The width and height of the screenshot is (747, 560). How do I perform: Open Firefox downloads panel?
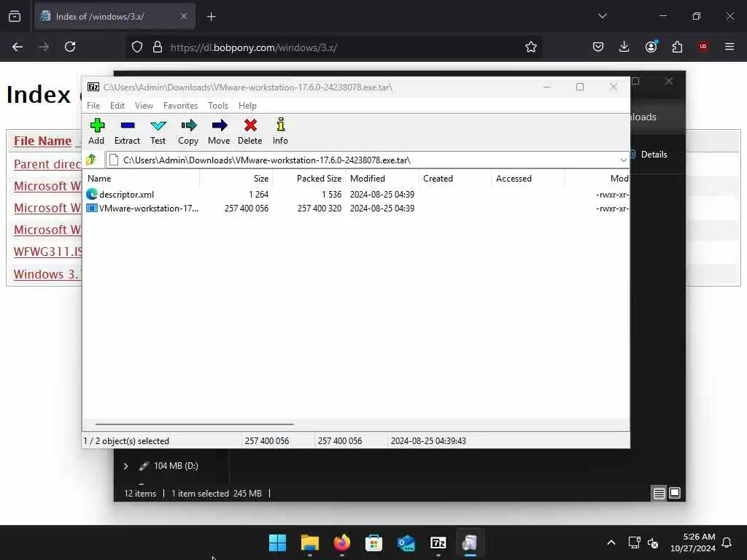point(624,47)
